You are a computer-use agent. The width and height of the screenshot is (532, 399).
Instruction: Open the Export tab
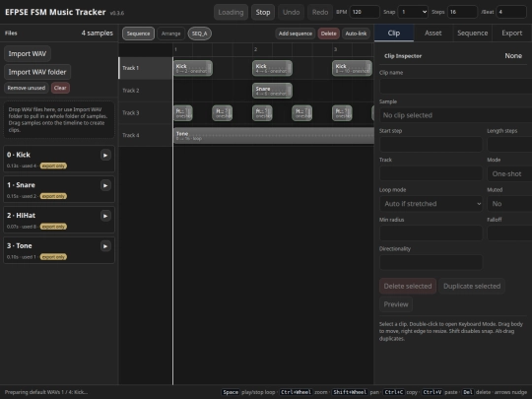tap(512, 33)
